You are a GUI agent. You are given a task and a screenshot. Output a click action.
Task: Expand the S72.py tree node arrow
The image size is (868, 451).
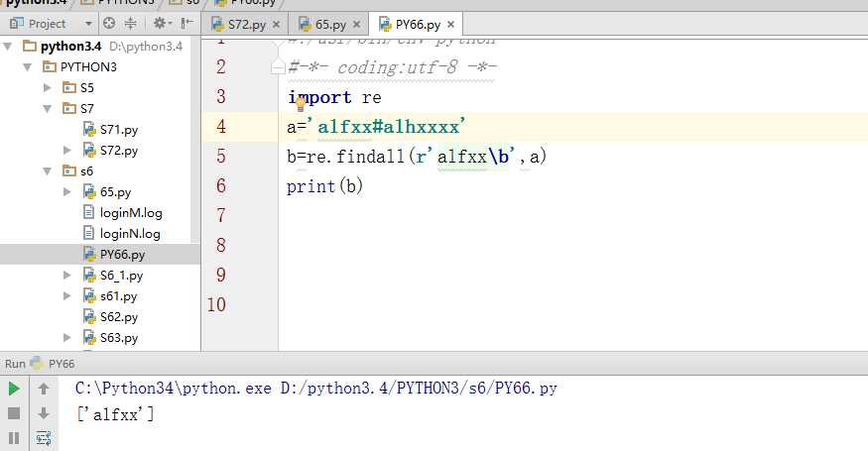click(x=67, y=150)
